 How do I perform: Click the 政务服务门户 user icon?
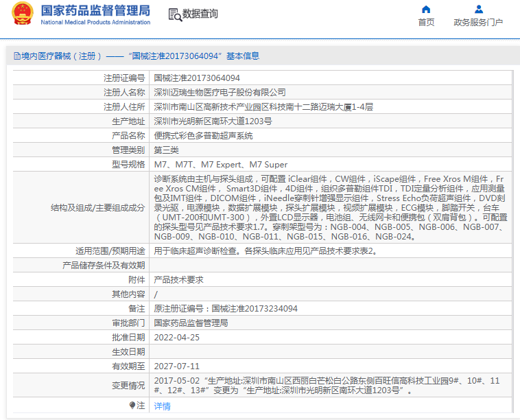(x=478, y=9)
